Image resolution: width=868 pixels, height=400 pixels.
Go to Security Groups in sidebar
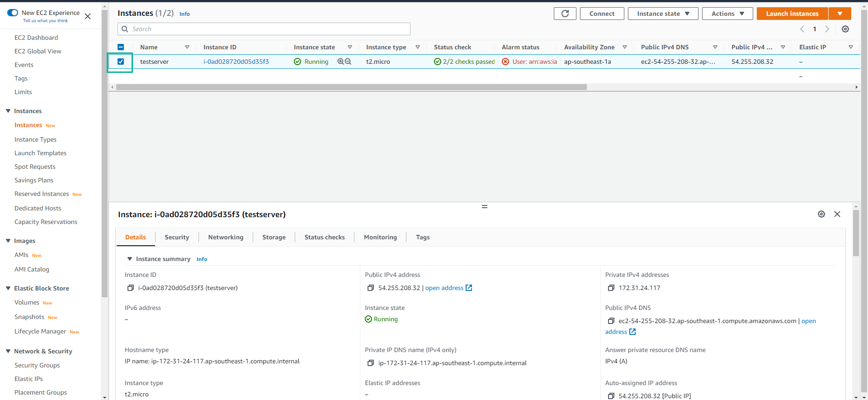(37, 365)
